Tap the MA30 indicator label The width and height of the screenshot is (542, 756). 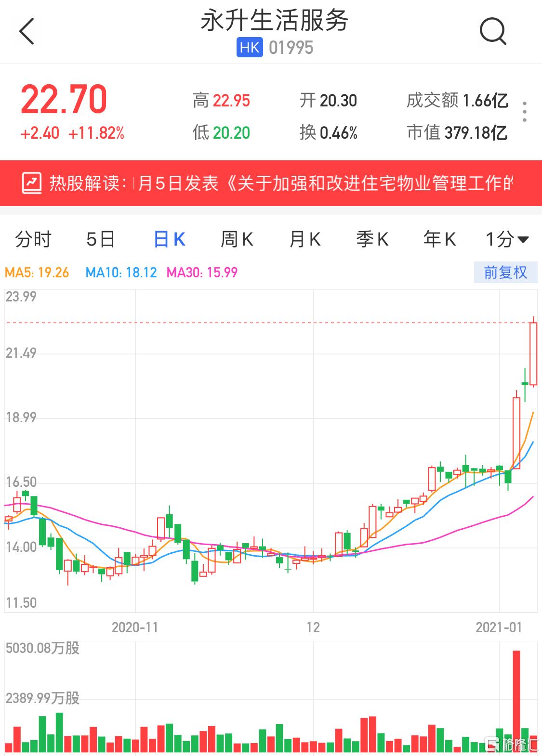click(x=202, y=273)
